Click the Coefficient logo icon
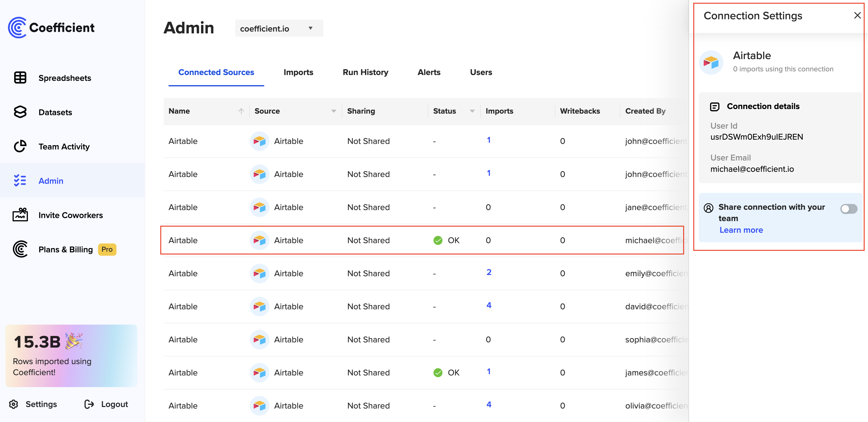The image size is (868, 422). (x=17, y=27)
